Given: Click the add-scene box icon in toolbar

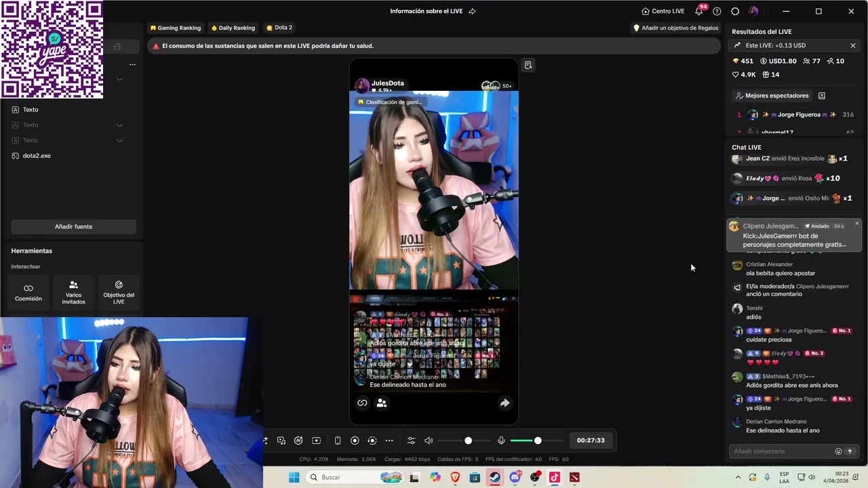Looking at the screenshot, I should [x=317, y=441].
